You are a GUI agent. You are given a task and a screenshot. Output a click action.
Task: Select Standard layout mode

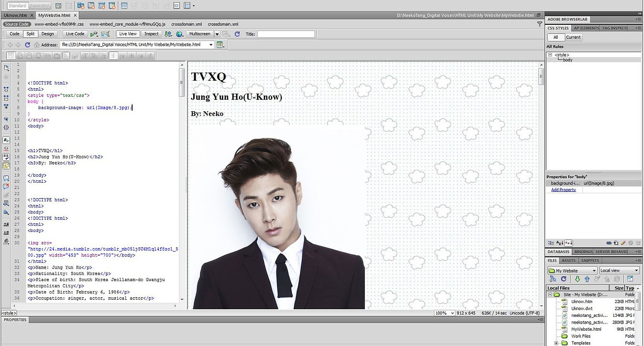point(18,6)
